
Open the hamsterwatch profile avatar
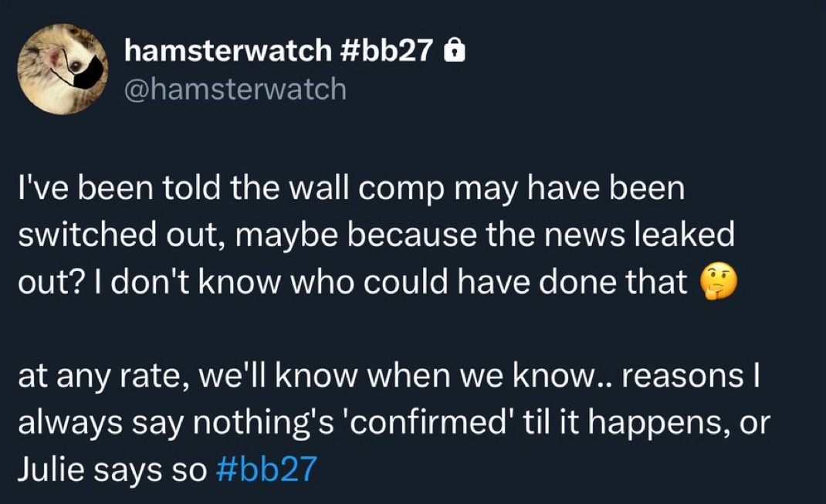click(63, 69)
